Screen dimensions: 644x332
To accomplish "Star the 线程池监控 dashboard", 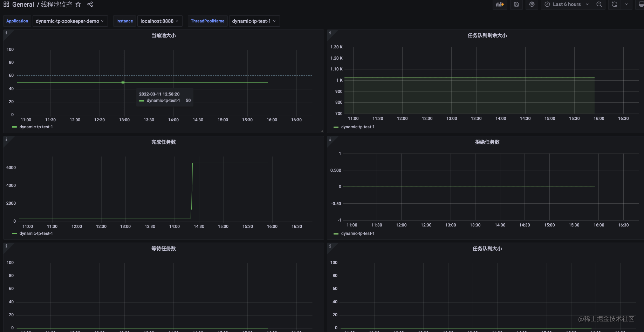I will 78,5.
